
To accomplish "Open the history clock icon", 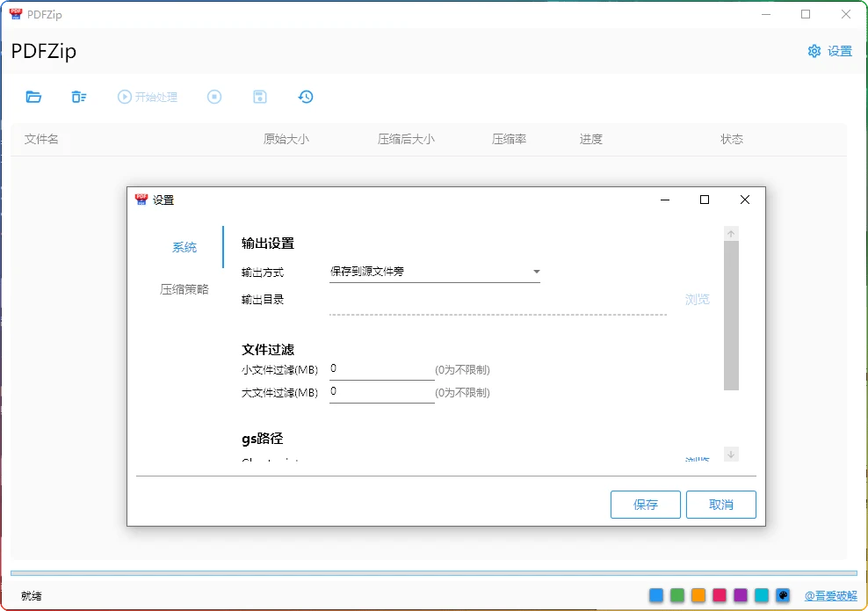I will click(306, 97).
